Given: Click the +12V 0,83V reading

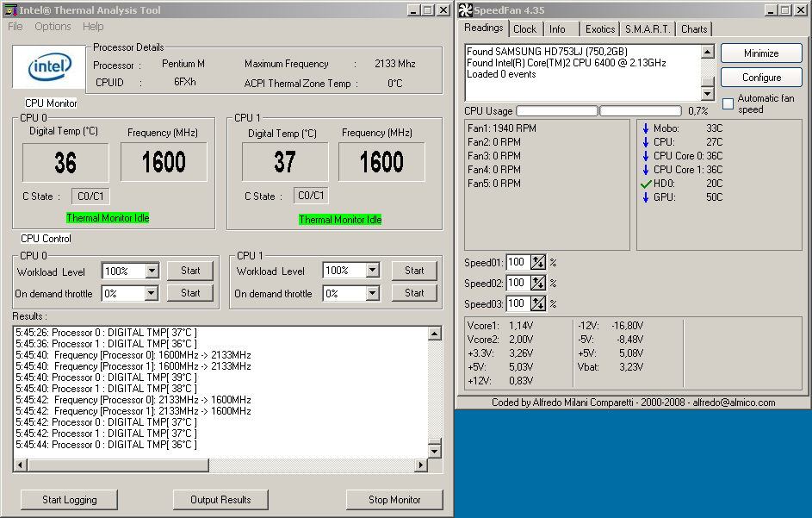Looking at the screenshot, I should [x=500, y=381].
